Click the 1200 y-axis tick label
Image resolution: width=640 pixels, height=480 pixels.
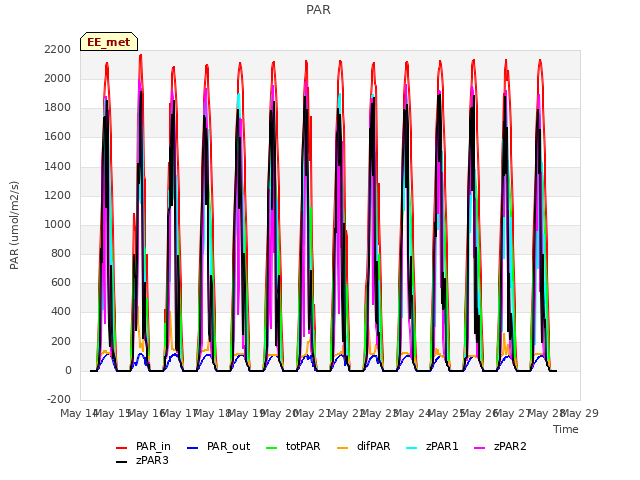tap(58, 195)
